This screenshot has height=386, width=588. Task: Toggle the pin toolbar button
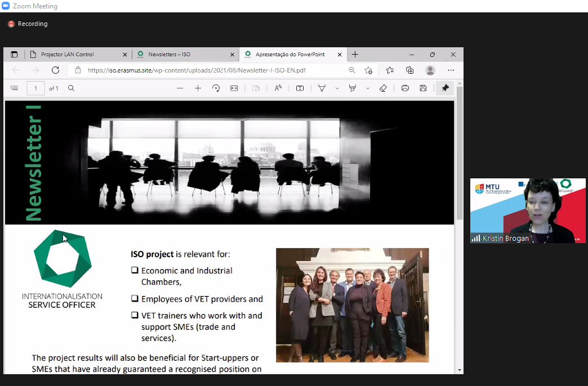445,88
